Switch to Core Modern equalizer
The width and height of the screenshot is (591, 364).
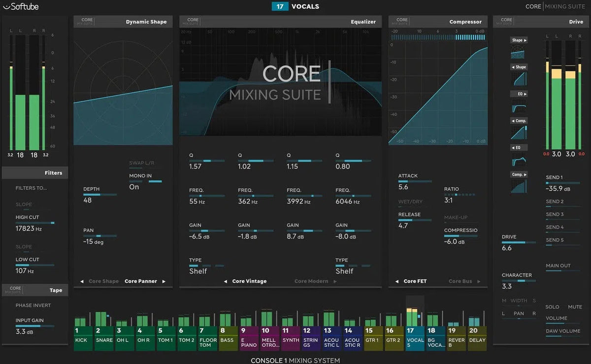pos(312,281)
